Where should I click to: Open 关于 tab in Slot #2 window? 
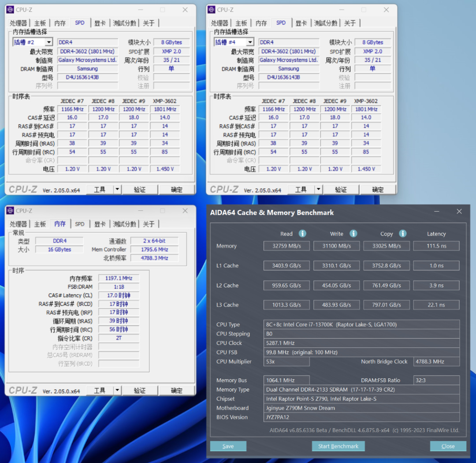[149, 23]
